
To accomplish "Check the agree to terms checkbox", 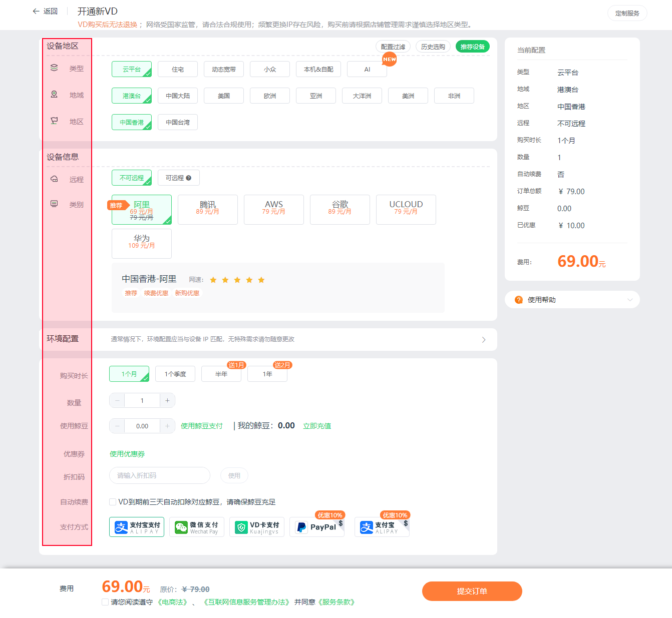I will [x=105, y=602].
